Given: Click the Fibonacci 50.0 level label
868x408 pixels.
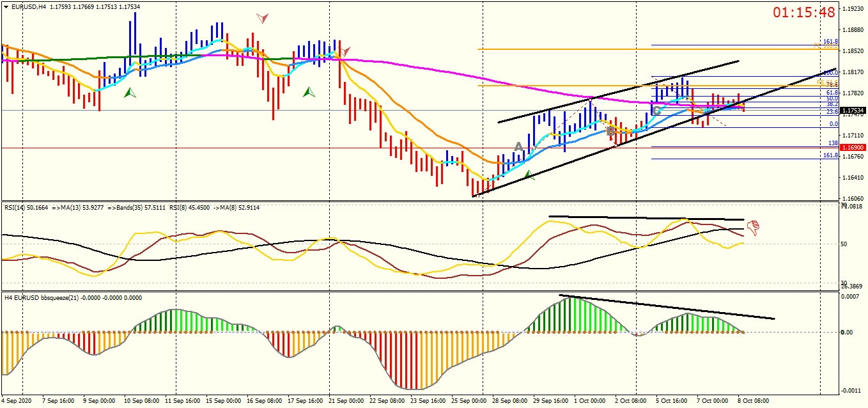Looking at the screenshot, I should click(832, 98).
